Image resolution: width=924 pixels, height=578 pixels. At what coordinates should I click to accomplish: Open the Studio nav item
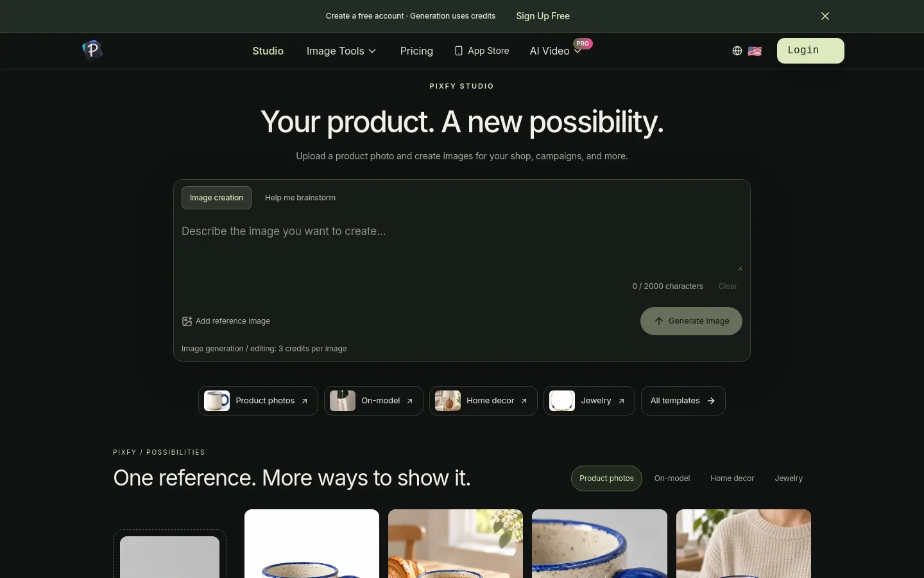point(268,51)
